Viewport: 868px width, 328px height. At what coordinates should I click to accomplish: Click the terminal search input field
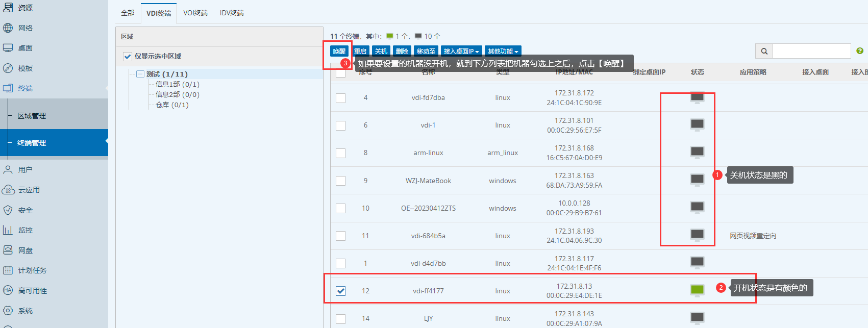click(x=811, y=51)
